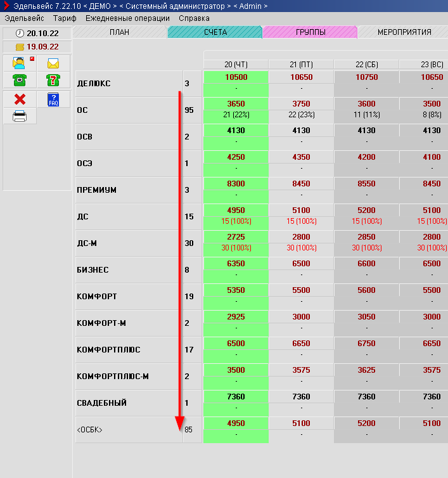448x478 pixels.
Task: Click the user messages icon with red flag
Action: coord(20,63)
